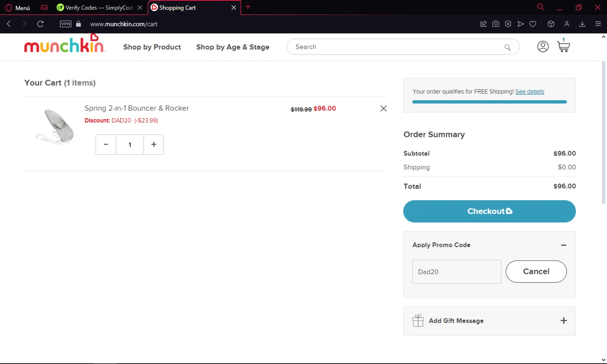Click the DAD20 discount text
The width and height of the screenshot is (607, 364).
coord(121,121)
